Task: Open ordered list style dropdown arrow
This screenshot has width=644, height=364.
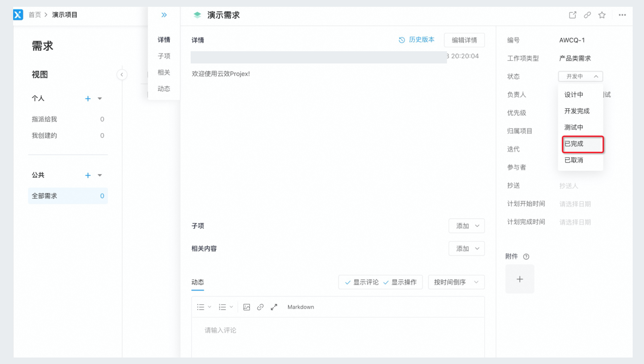Action: (231, 307)
